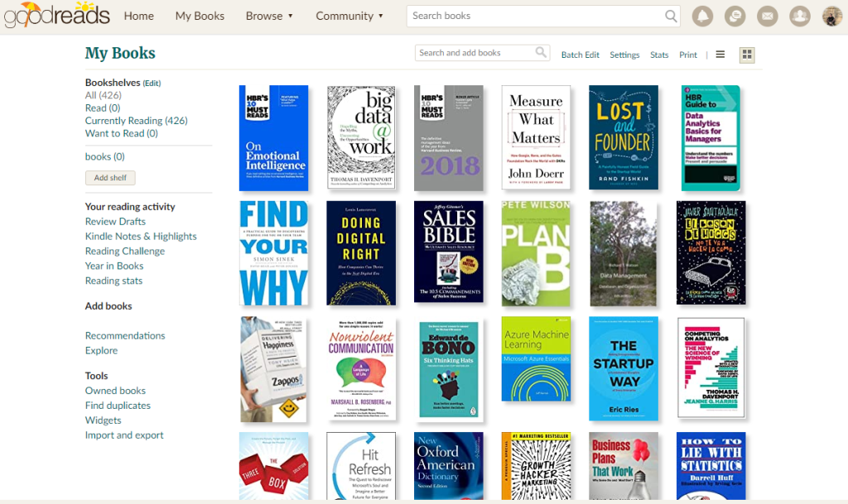
Task: Expand the Browse dropdown menu
Action: click(269, 17)
